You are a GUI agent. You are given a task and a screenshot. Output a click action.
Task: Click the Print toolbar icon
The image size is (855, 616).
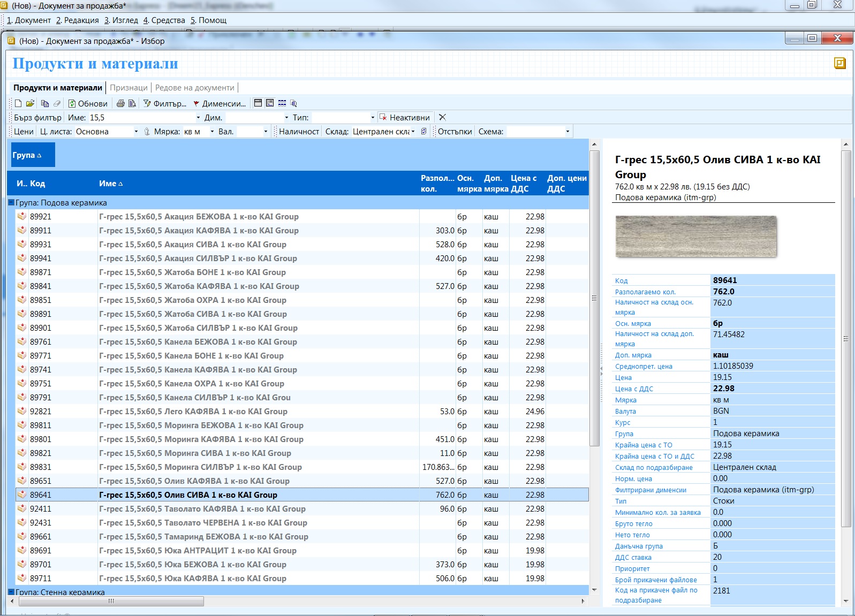coord(120,103)
